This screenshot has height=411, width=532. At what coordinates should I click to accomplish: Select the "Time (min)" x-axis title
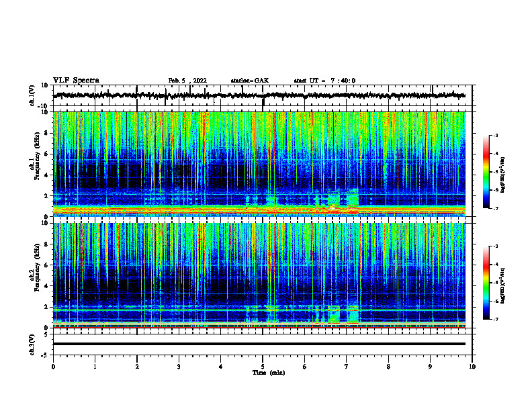(x=269, y=373)
